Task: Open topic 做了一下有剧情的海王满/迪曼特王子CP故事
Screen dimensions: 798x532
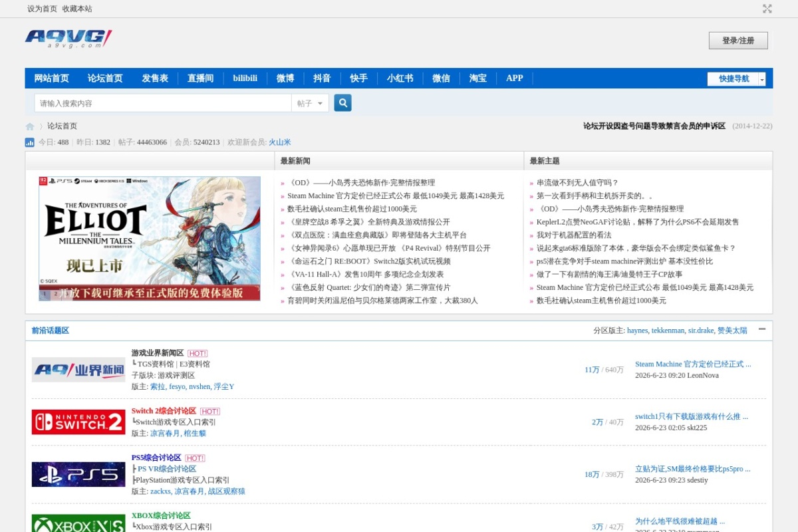Action: point(609,275)
